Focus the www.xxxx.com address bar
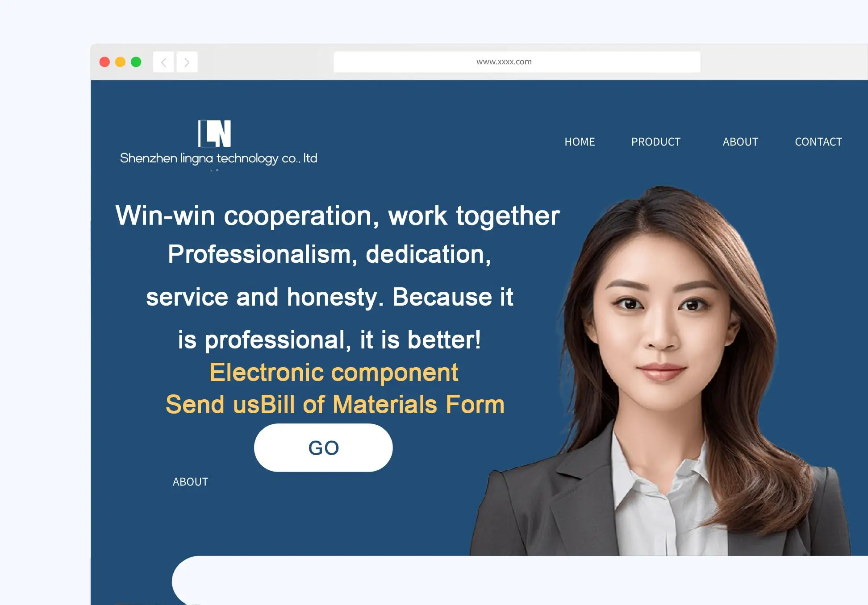This screenshot has height=605, width=868. click(x=517, y=62)
